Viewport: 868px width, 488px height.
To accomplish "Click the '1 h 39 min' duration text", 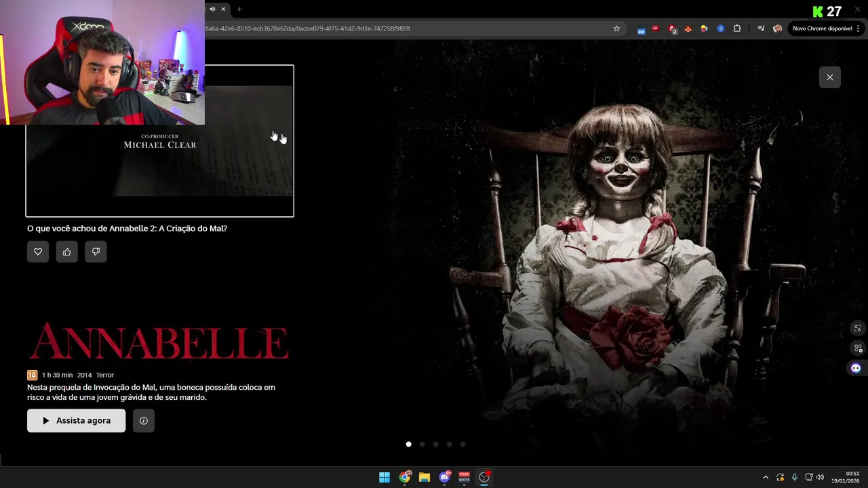I will [57, 375].
